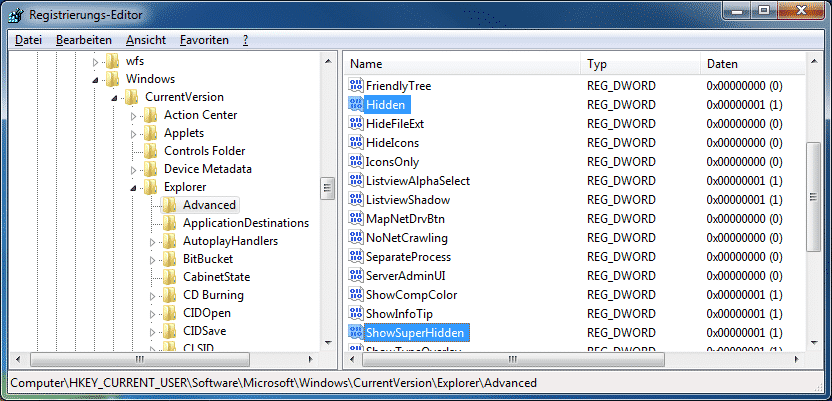The width and height of the screenshot is (832, 401).
Task: Click the values pane vertical scrollbar thumb
Action: (x=814, y=196)
